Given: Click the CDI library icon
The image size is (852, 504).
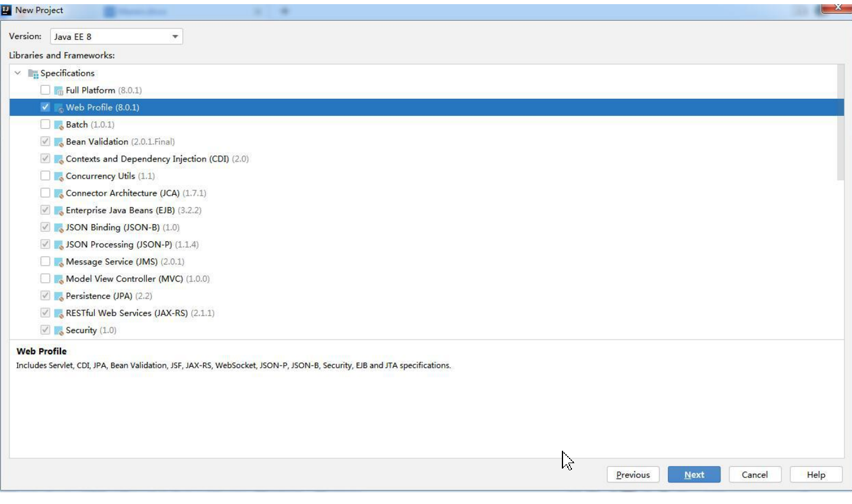Looking at the screenshot, I should point(59,159).
